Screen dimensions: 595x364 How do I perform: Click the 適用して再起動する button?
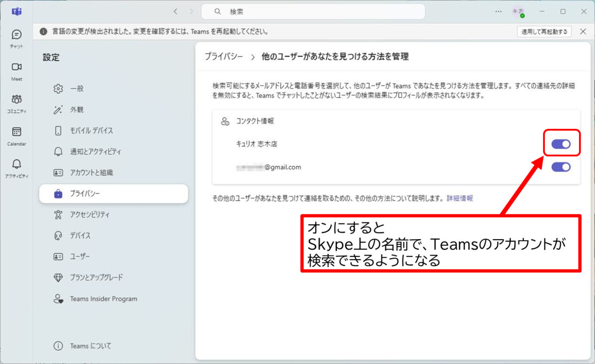(x=544, y=32)
